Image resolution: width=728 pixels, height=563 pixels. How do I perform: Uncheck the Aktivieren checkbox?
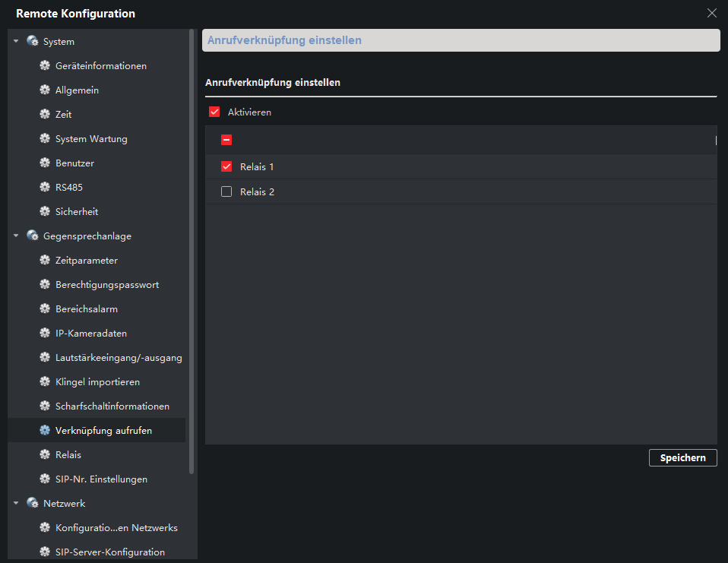coord(214,112)
